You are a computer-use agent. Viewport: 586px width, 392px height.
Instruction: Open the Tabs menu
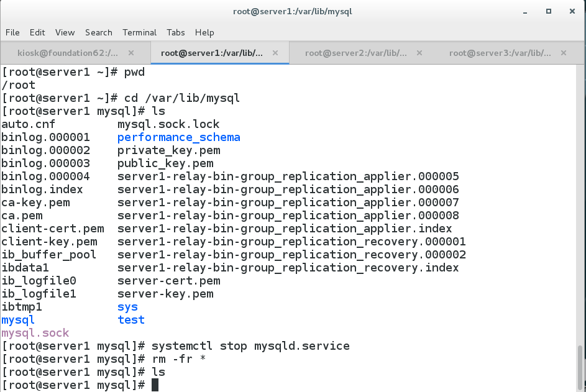[x=176, y=32]
